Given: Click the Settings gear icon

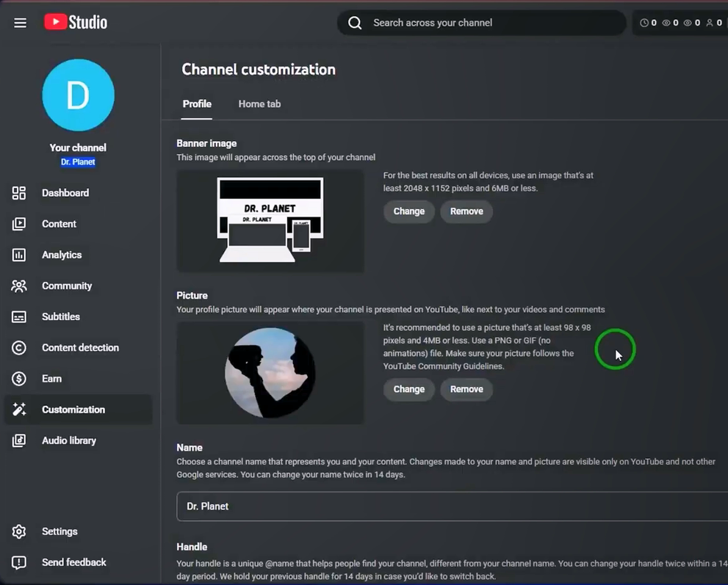Looking at the screenshot, I should (x=19, y=531).
